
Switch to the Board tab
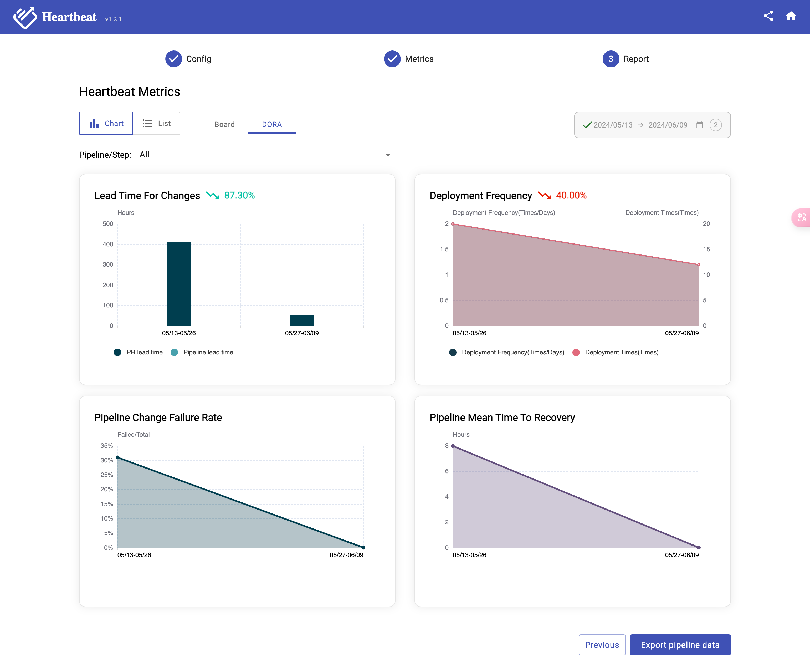pos(224,125)
